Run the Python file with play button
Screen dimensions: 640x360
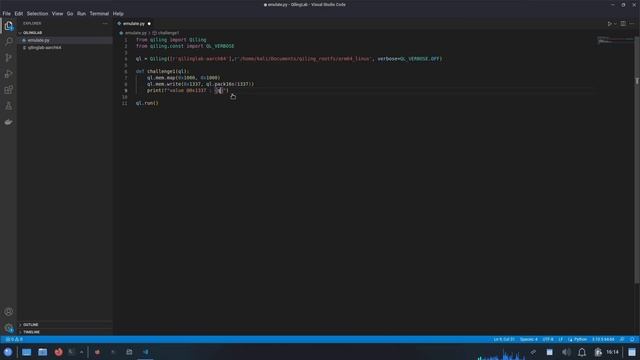pos(609,24)
